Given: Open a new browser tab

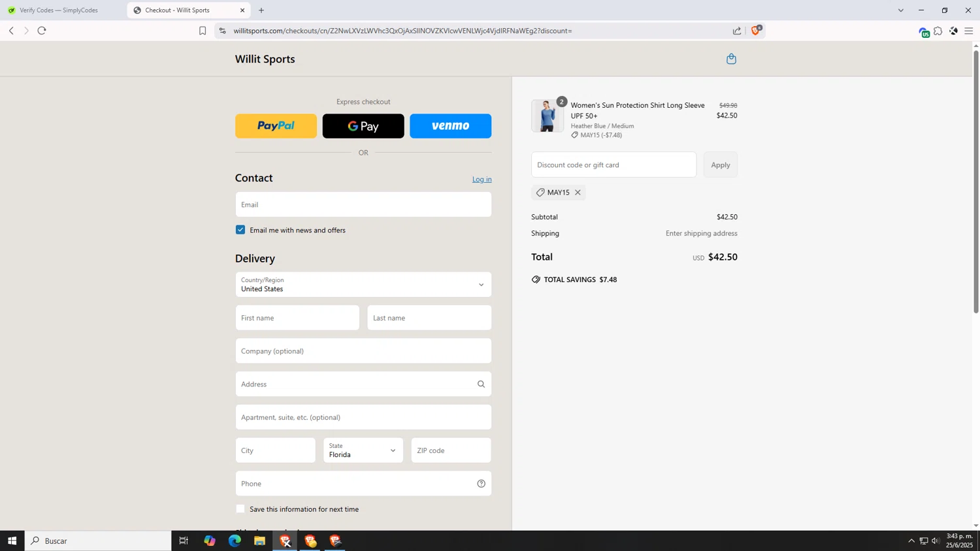Looking at the screenshot, I should (x=261, y=10).
